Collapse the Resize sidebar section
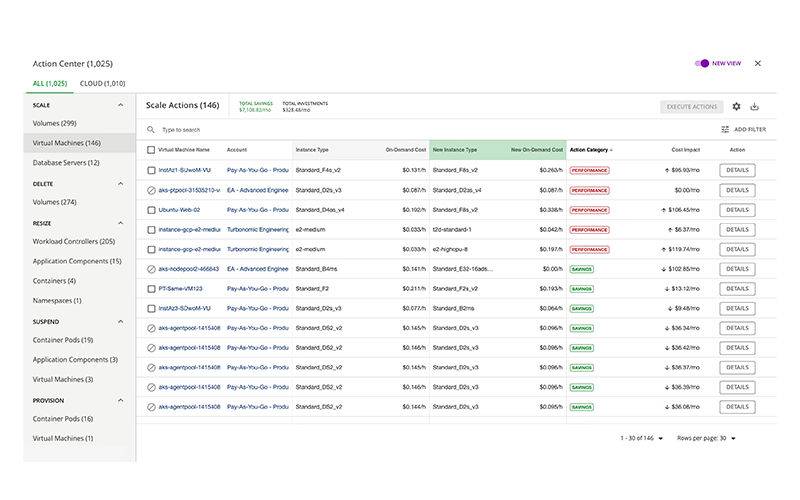Viewport: 800px width, 500px height. [x=121, y=223]
